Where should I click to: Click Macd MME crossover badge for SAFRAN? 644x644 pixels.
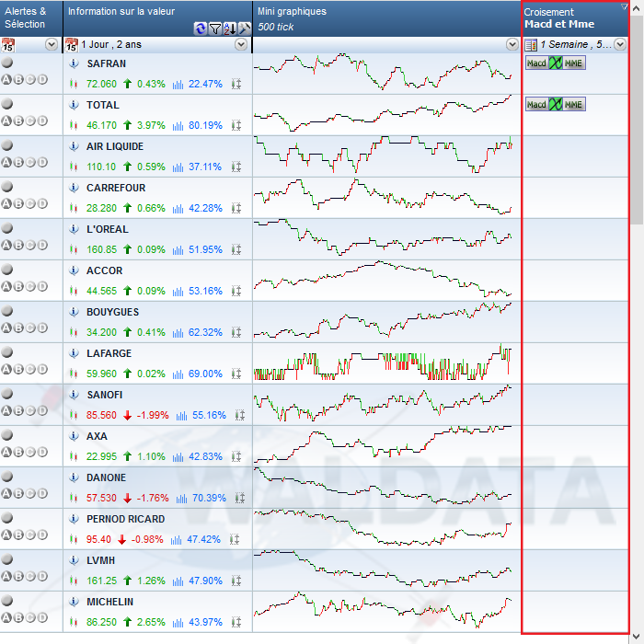pos(556,63)
